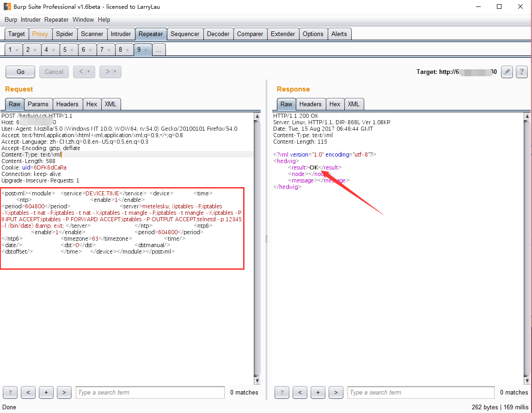Open the Help menu
The image size is (532, 413).
coord(104,20)
